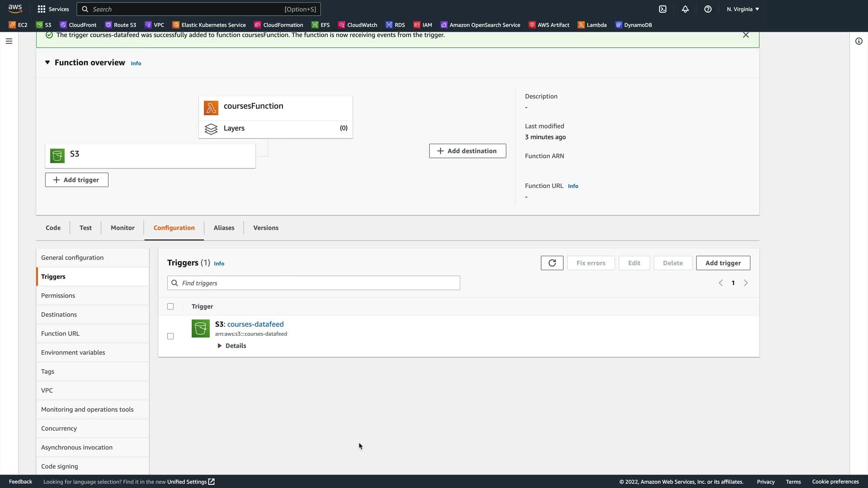868x488 pixels.
Task: Select the courses-datafeed trigger checkbox
Action: (170, 336)
